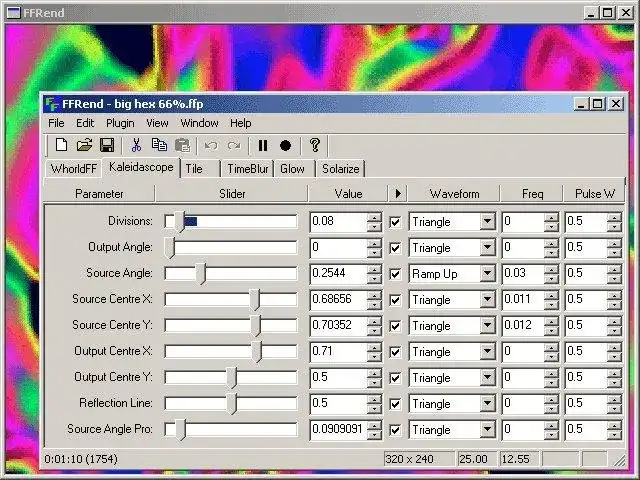Click the Pulse W column header
This screenshot has height=480, width=640.
[x=594, y=193]
